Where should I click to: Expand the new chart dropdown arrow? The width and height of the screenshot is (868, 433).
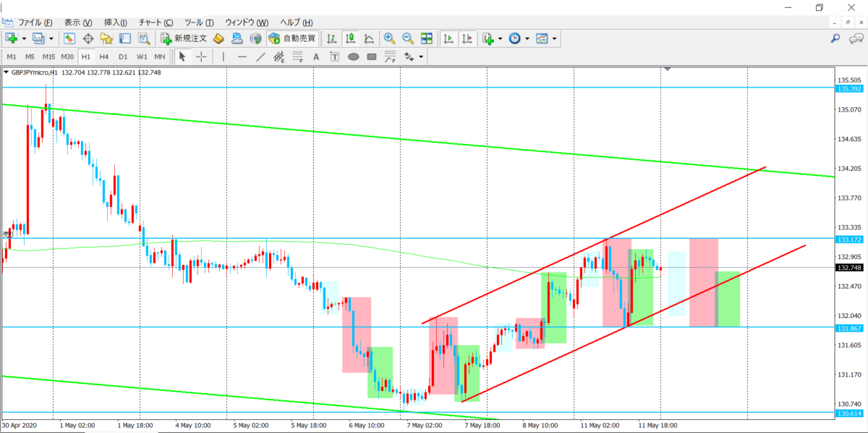pos(24,38)
